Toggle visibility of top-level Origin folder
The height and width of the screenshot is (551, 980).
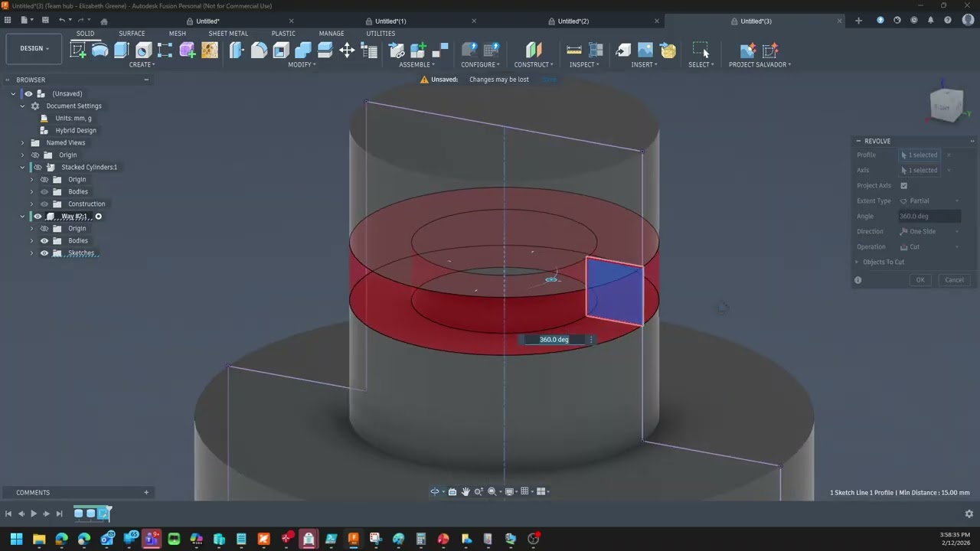tap(35, 155)
